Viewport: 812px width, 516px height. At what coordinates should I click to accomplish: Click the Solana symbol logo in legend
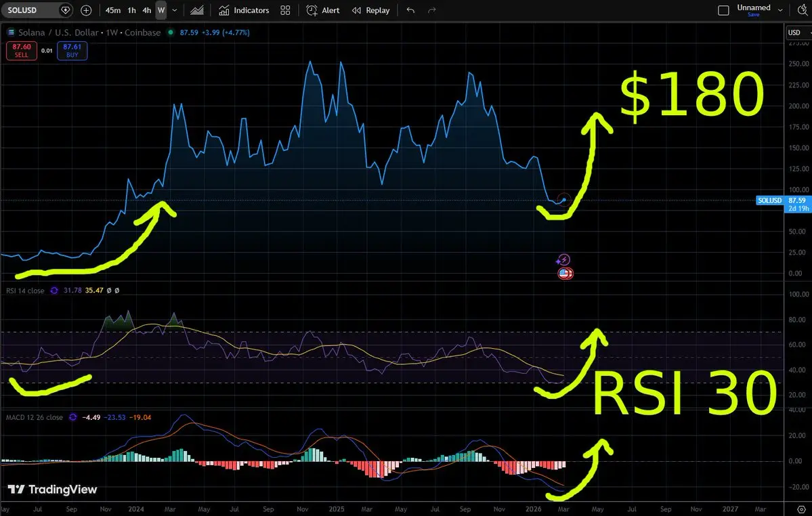point(11,32)
